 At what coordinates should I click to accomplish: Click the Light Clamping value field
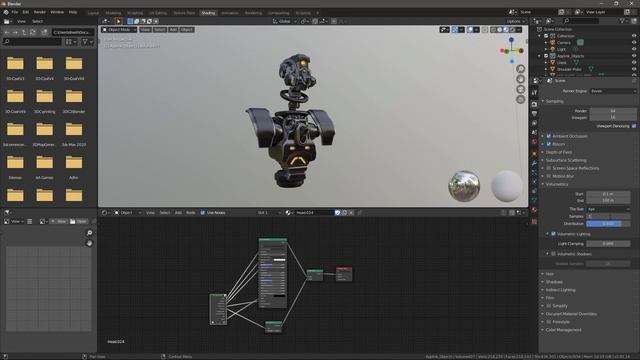(x=608, y=244)
